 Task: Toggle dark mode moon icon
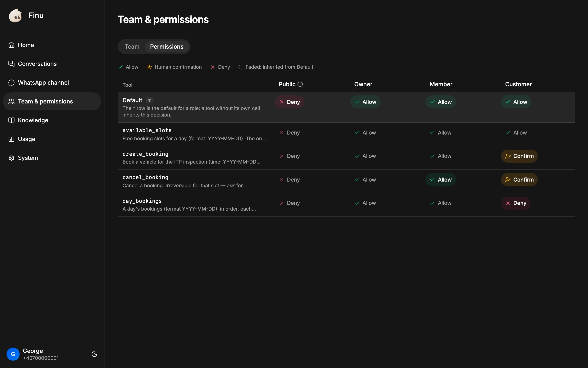[94, 354]
